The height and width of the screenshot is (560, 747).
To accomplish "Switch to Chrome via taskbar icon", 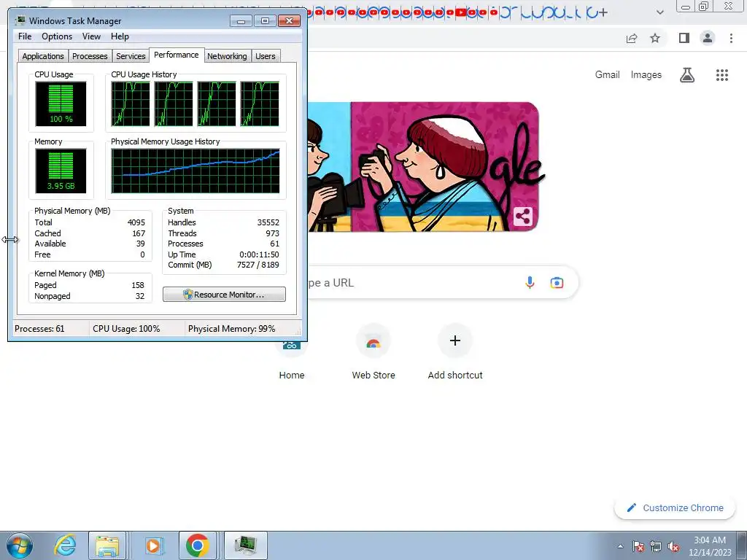I will tap(197, 545).
